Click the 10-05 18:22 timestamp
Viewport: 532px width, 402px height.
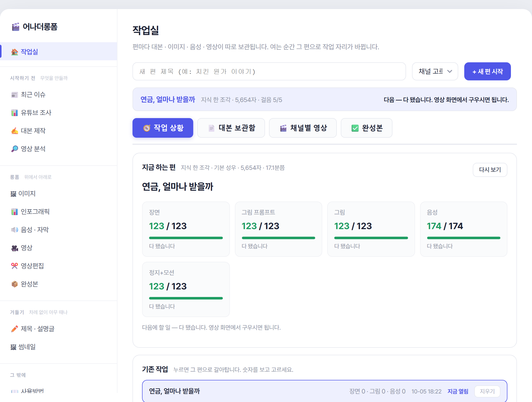426,391
